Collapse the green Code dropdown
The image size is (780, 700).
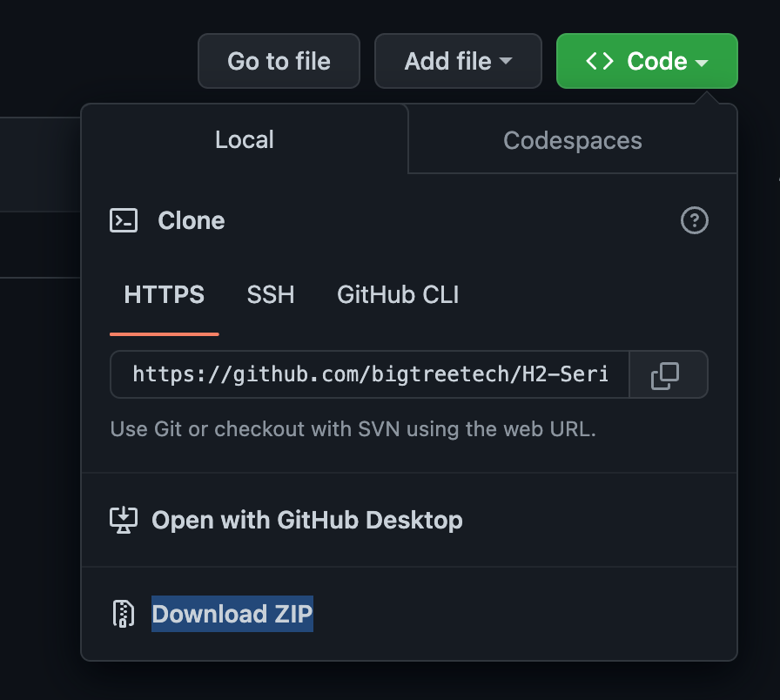point(647,60)
